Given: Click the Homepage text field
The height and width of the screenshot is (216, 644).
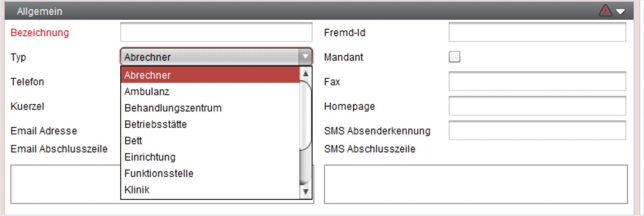Looking at the screenshot, I should coord(537,106).
